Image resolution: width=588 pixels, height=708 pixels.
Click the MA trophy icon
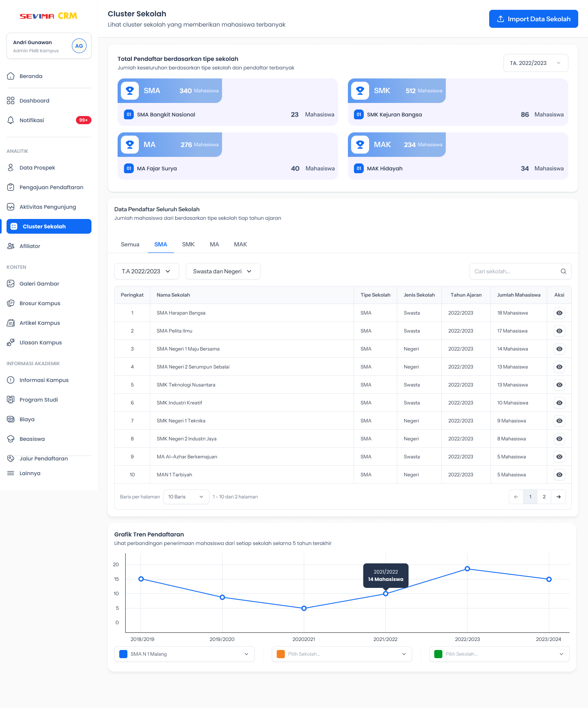pyautogui.click(x=130, y=145)
